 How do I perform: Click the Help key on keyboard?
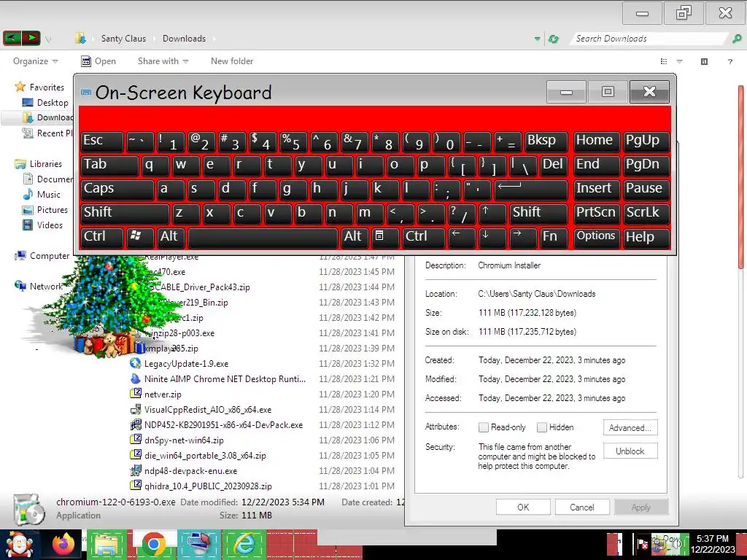point(646,237)
